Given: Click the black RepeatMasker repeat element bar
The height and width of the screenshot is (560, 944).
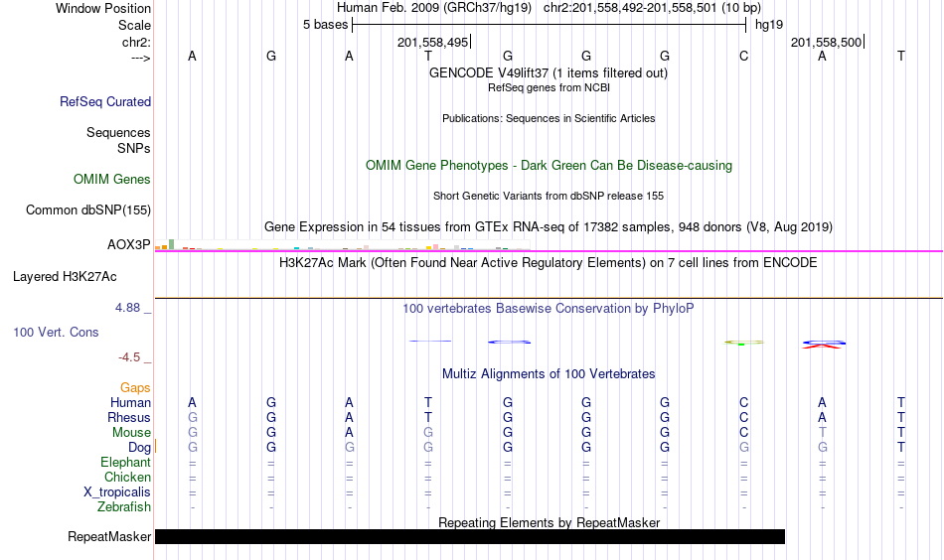Looking at the screenshot, I should 470,536.
